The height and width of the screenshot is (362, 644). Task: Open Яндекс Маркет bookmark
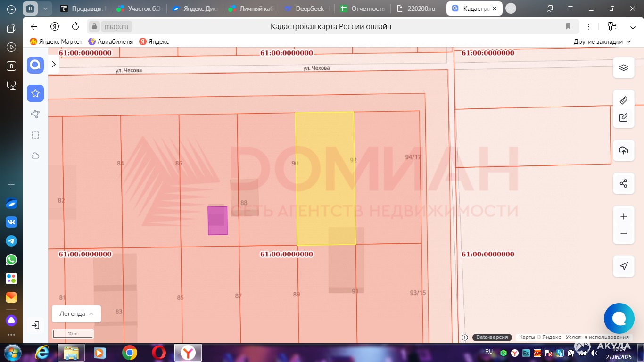pyautogui.click(x=56, y=41)
